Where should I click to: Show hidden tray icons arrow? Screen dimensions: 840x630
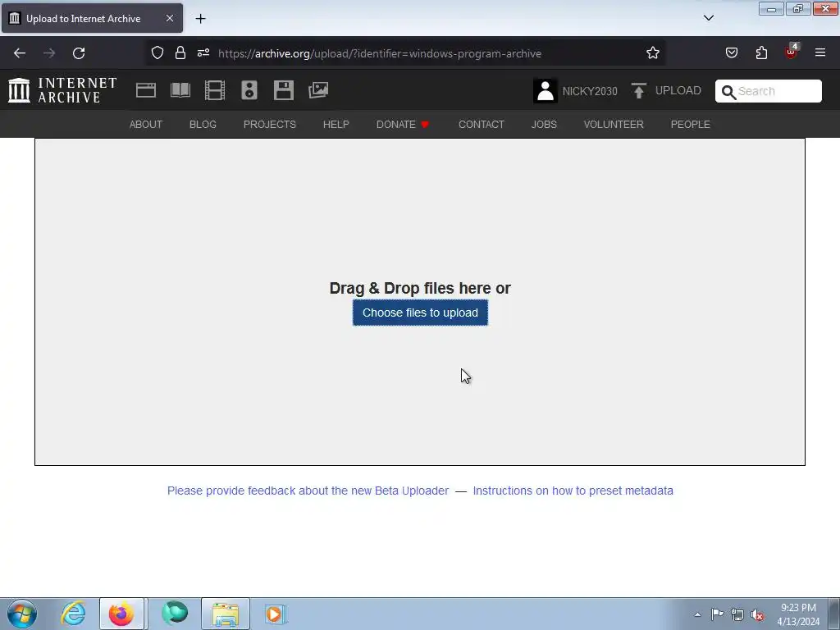tap(697, 614)
